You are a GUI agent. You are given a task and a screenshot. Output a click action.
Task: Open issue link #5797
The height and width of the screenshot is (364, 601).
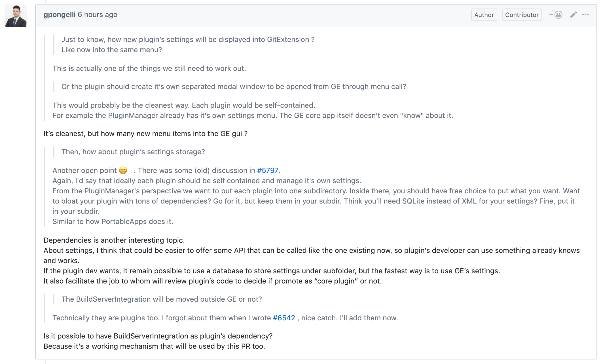[268, 170]
